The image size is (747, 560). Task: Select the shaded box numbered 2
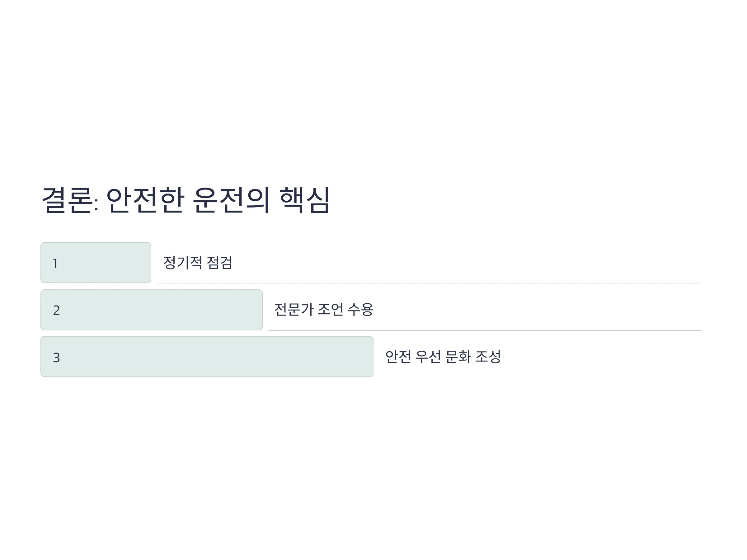[152, 310]
